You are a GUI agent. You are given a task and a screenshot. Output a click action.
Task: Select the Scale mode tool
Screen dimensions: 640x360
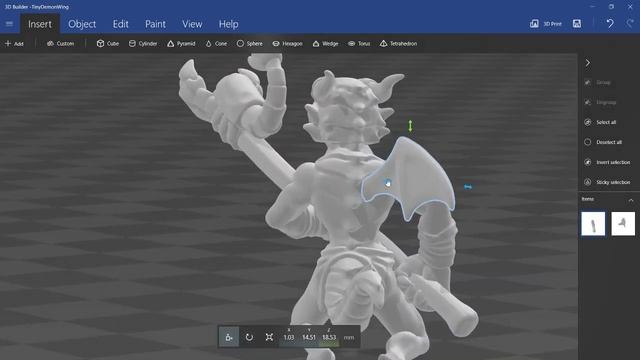[269, 337]
